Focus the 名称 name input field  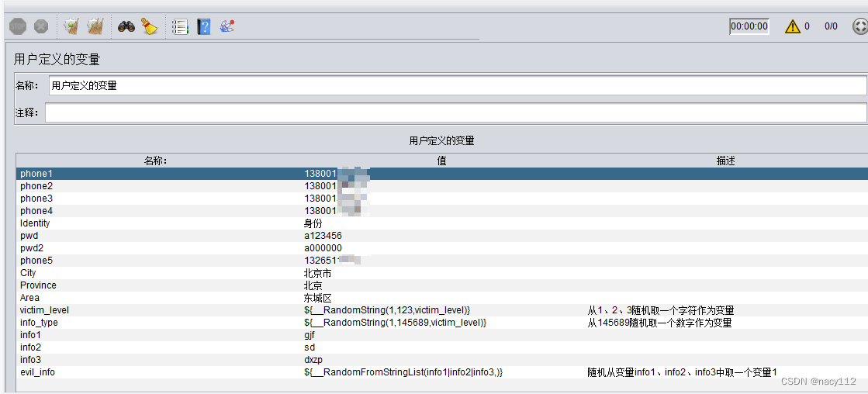457,86
